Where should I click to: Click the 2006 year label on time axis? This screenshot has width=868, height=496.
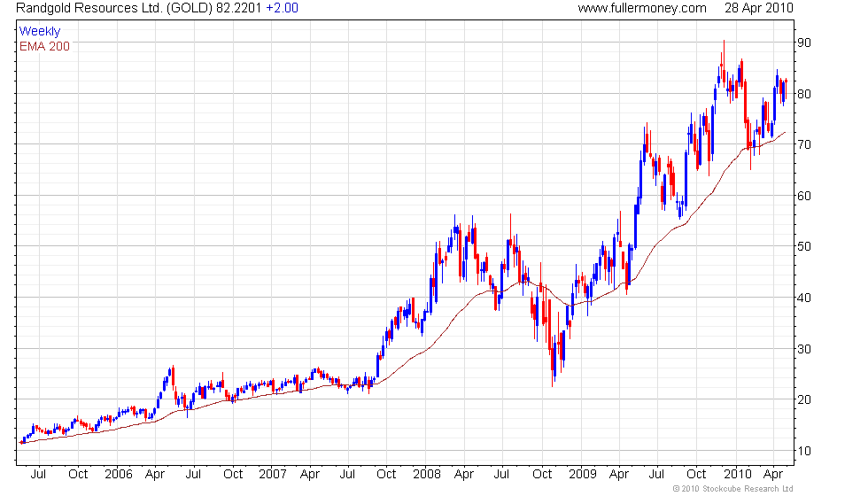[119, 474]
